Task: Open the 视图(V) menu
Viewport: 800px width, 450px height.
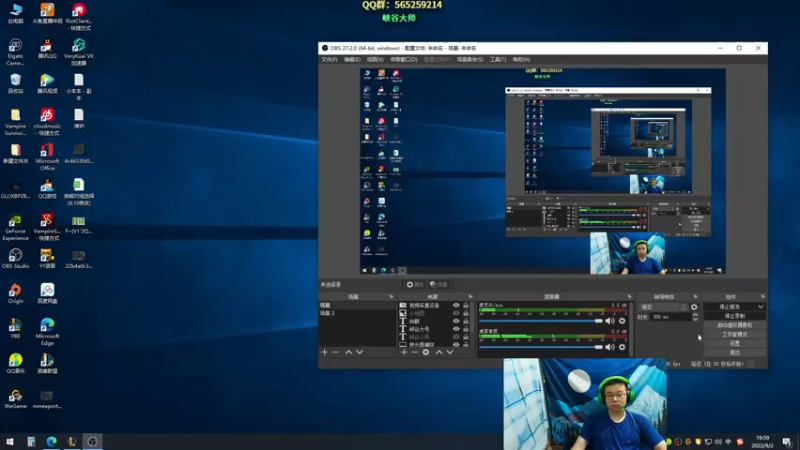Action: pos(374,60)
